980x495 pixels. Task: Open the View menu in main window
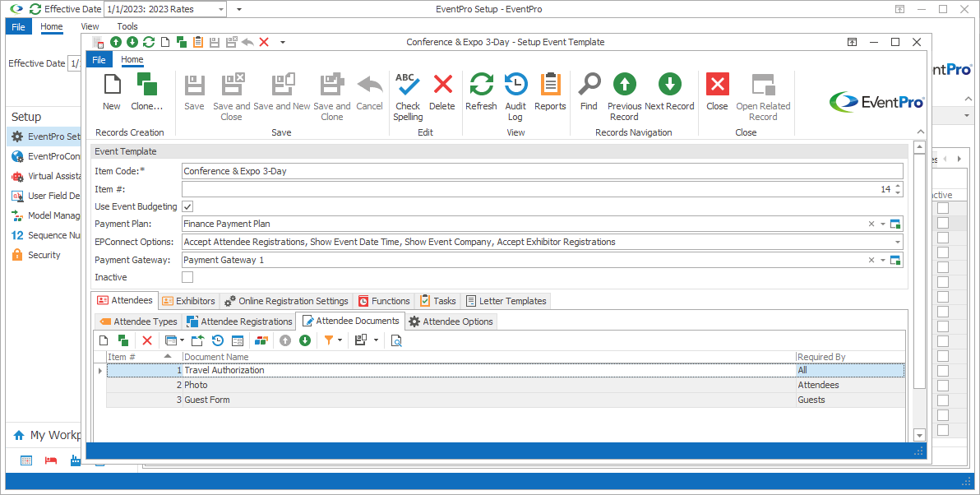[90, 27]
